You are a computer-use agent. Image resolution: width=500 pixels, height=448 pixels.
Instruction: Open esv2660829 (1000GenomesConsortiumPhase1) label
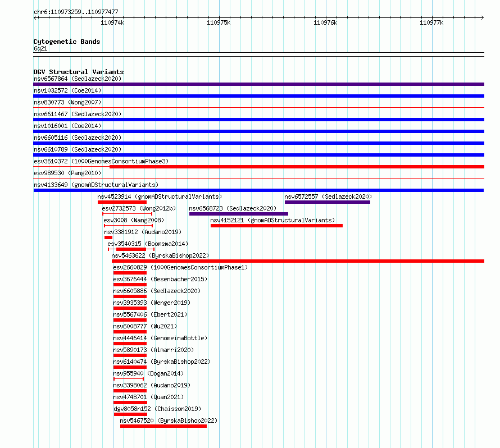[x=180, y=267]
